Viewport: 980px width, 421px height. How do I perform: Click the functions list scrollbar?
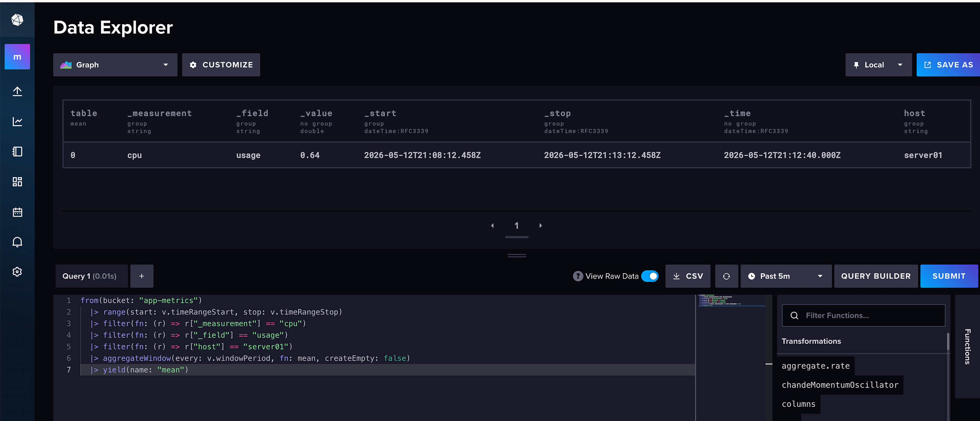coord(948,341)
